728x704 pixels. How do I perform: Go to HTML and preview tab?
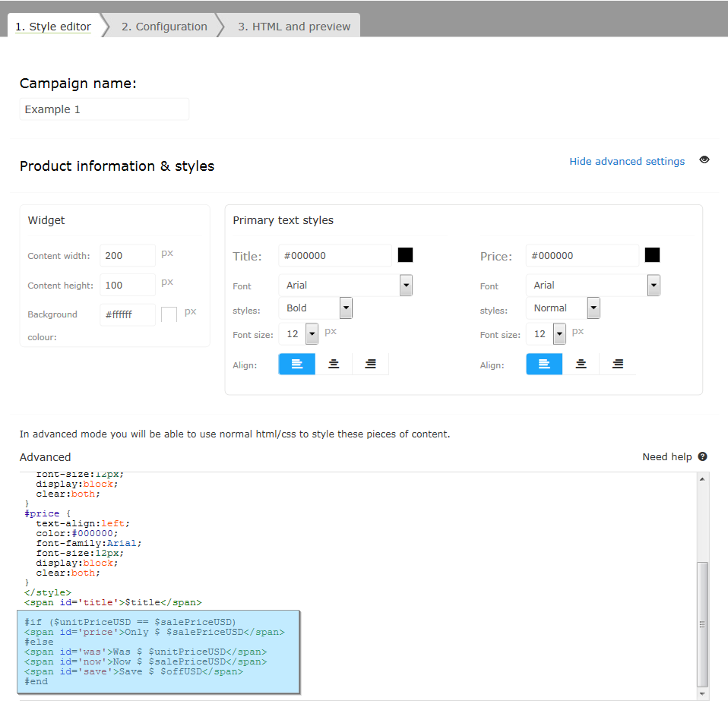(x=294, y=27)
